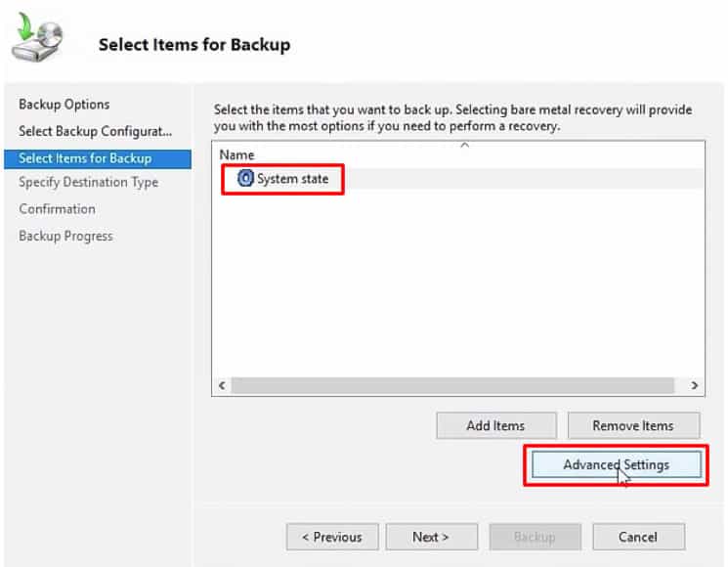728x567 pixels.
Task: Jump to the Specify Destination Type step
Action: point(88,182)
